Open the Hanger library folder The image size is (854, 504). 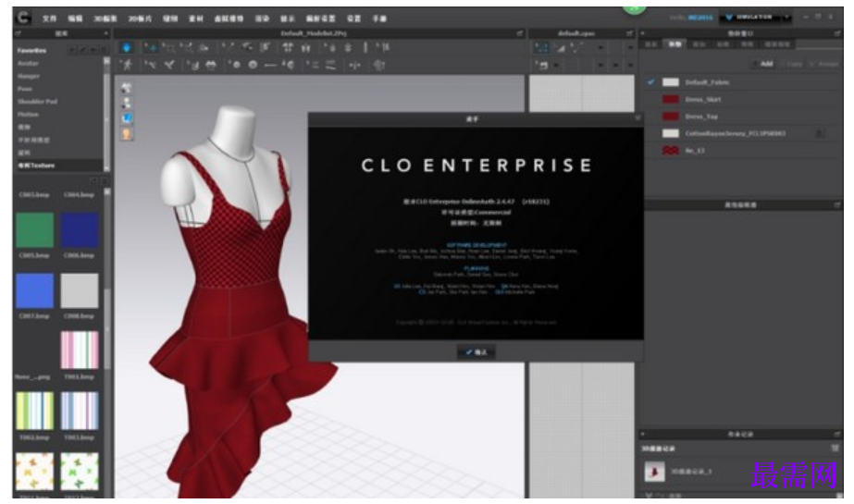coord(29,76)
